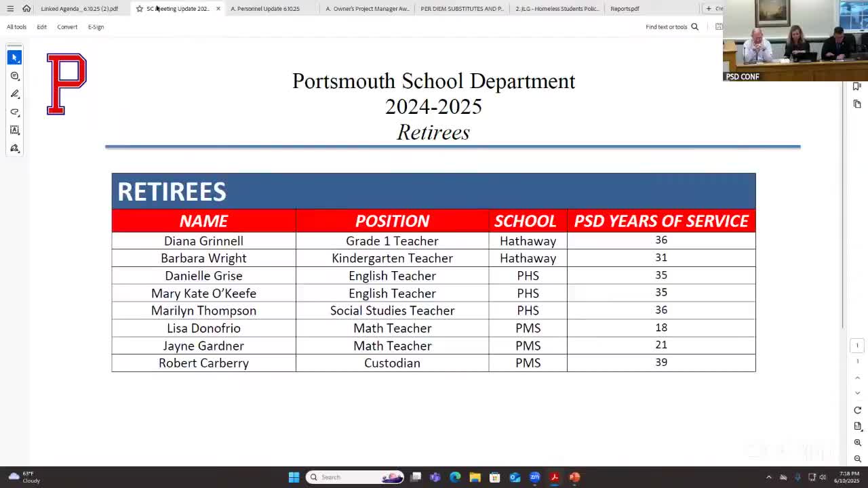Open the Convert menu
This screenshot has width=868, height=488.
(67, 27)
